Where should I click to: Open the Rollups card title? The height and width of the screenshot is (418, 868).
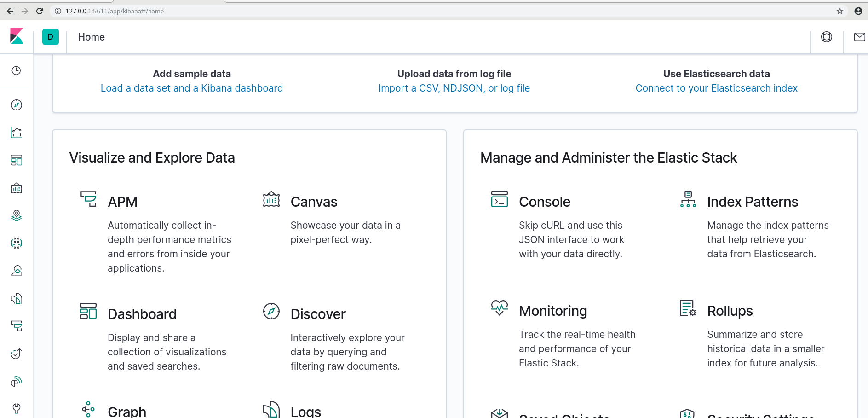click(730, 311)
